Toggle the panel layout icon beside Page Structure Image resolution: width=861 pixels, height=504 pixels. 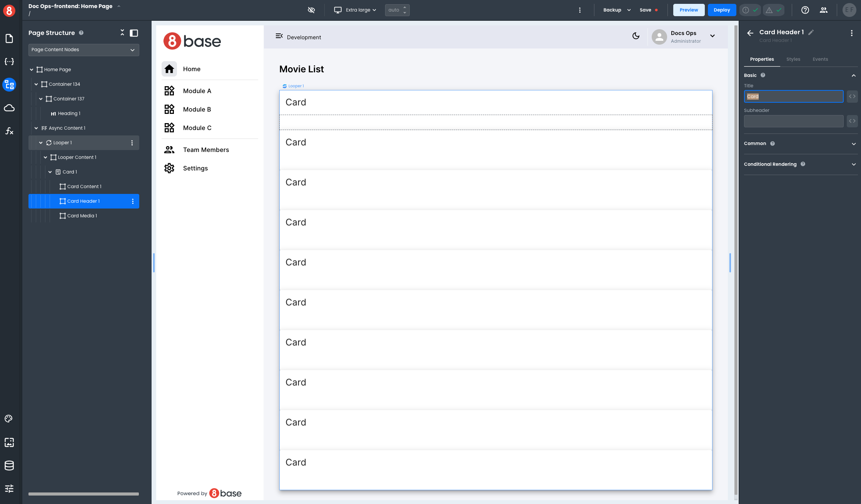tap(134, 33)
